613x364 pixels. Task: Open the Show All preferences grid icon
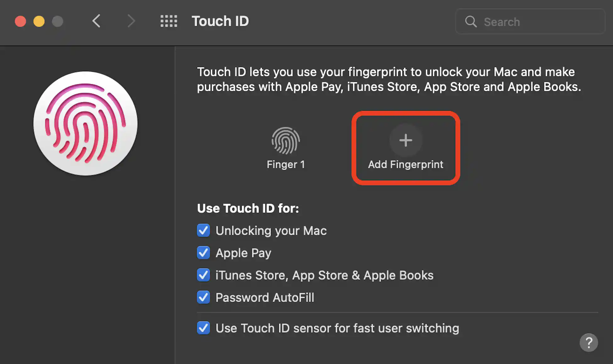168,21
